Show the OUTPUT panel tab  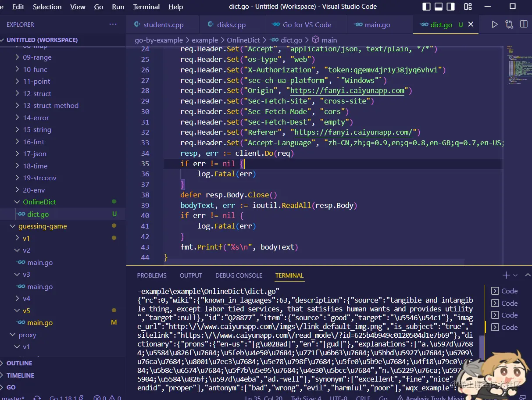coord(191,275)
